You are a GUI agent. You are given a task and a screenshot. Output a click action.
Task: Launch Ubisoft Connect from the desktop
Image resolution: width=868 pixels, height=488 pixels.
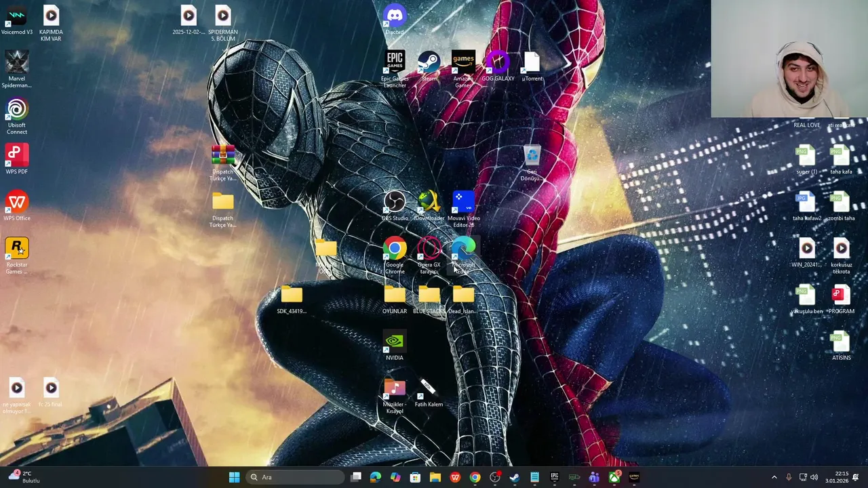coord(16,117)
